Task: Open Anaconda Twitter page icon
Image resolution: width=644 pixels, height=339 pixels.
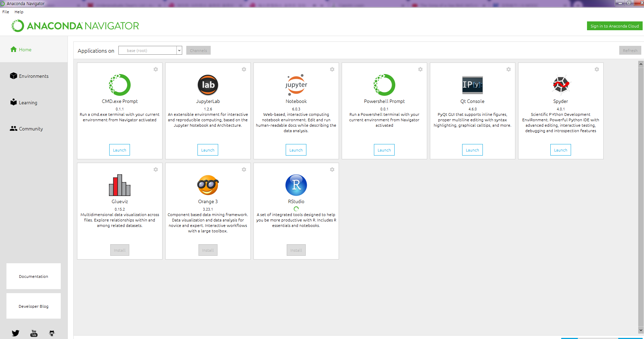Action: point(16,333)
